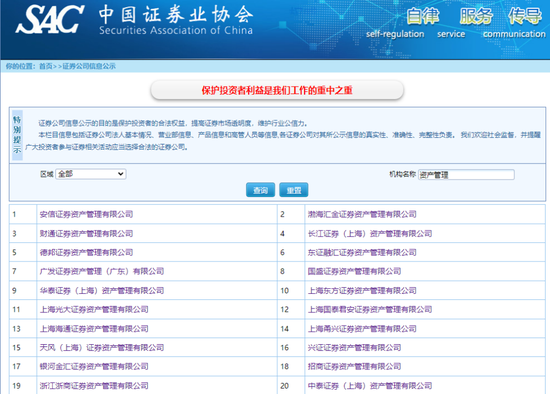Click the 证券公司信息公示 breadcrumb link

point(89,66)
